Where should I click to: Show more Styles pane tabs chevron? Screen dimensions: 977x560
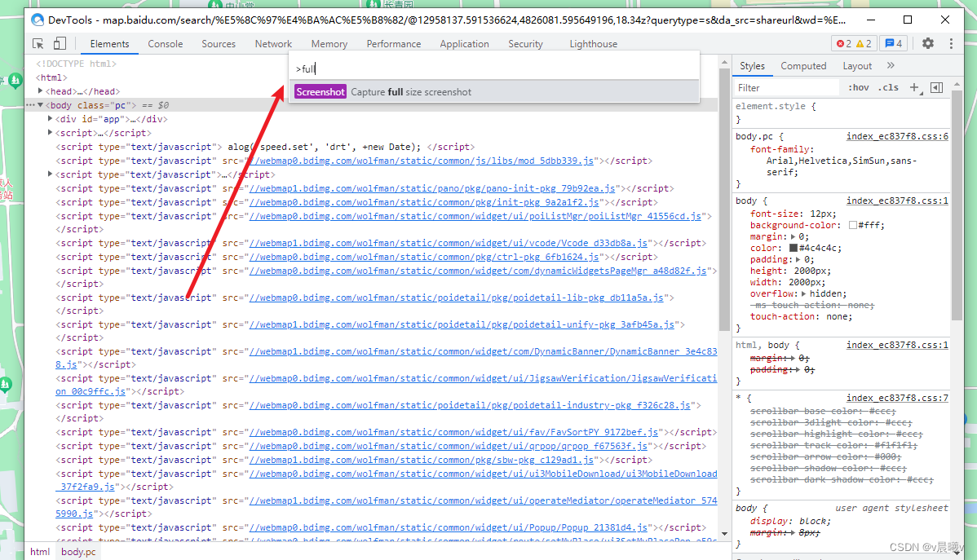[x=891, y=65]
